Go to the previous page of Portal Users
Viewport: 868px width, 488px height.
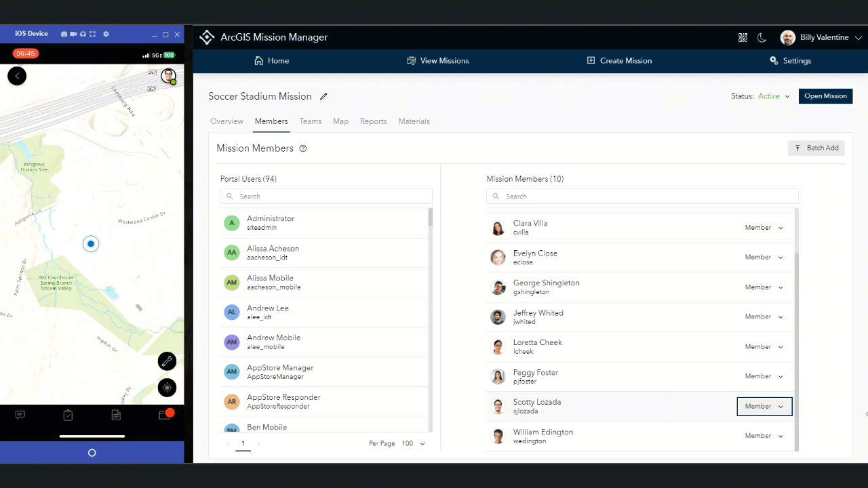click(227, 443)
